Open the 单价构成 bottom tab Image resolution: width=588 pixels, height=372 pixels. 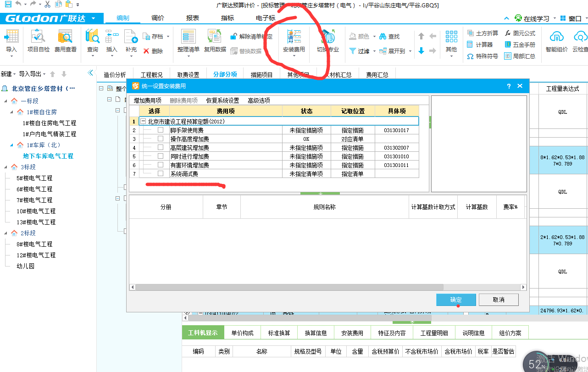[x=242, y=333]
